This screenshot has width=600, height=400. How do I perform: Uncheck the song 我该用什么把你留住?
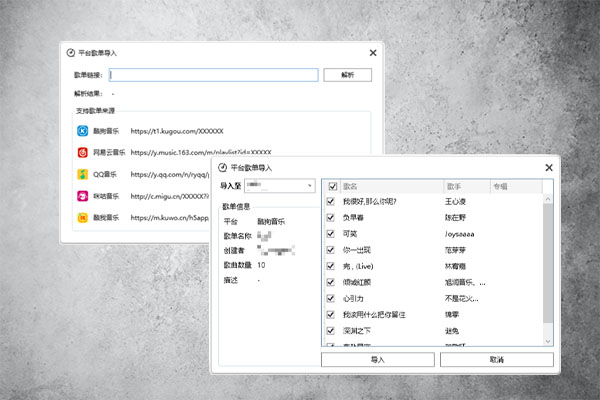331,315
